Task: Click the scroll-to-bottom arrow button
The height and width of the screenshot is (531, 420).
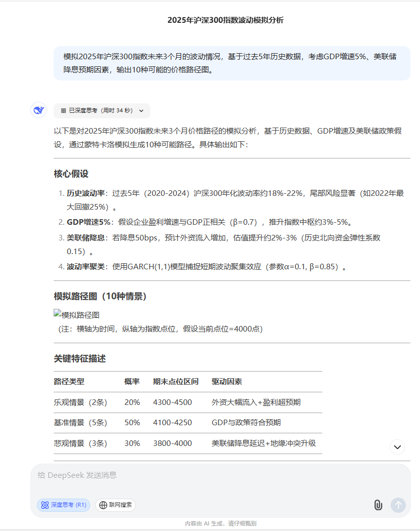Action: 398,446
